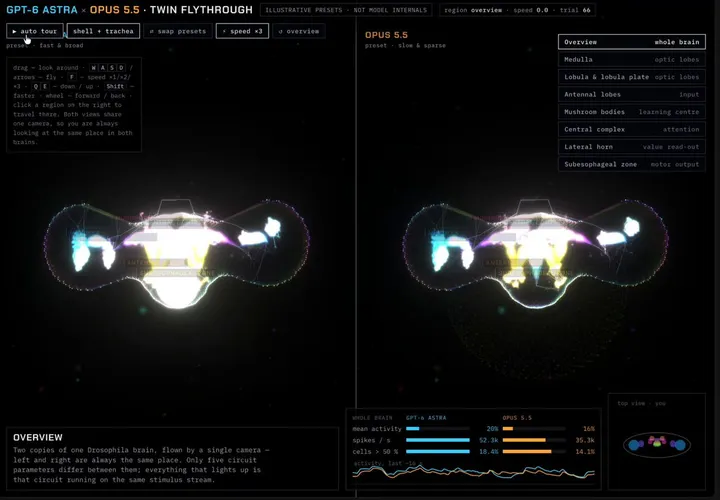Open Mushroom bodies learning centre
The image size is (720, 500).
pos(632,112)
